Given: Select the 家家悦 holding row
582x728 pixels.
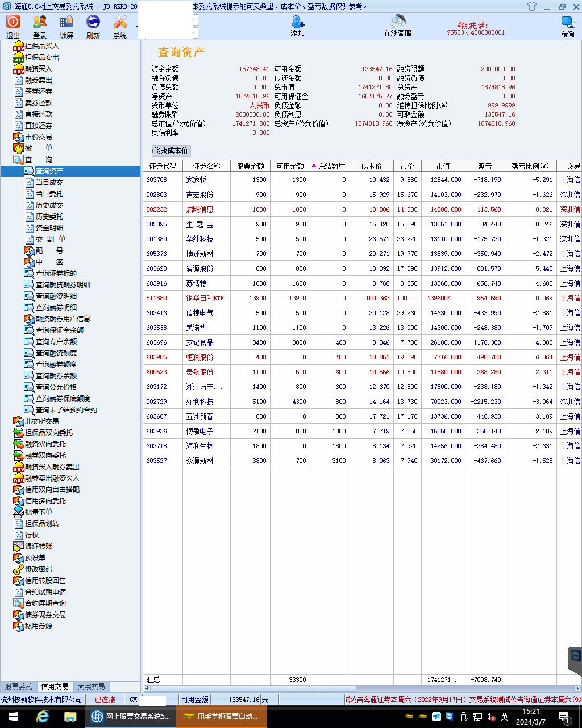Looking at the screenshot, I should click(362, 180).
